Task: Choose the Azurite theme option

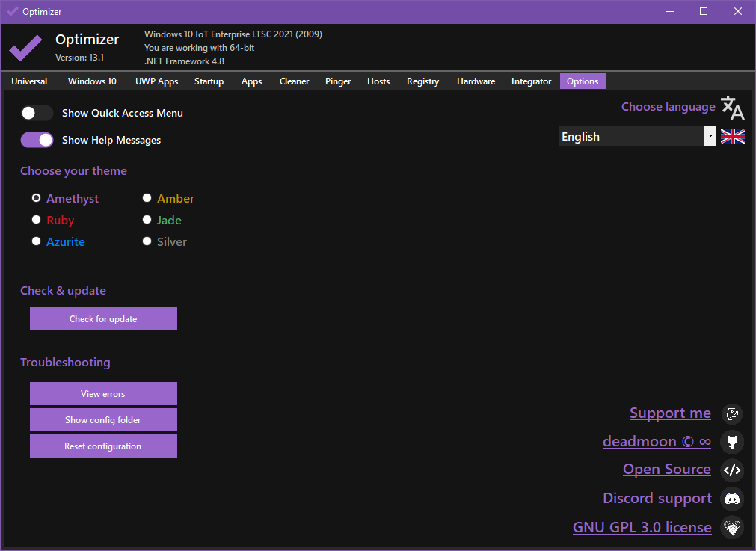Action: tap(37, 241)
